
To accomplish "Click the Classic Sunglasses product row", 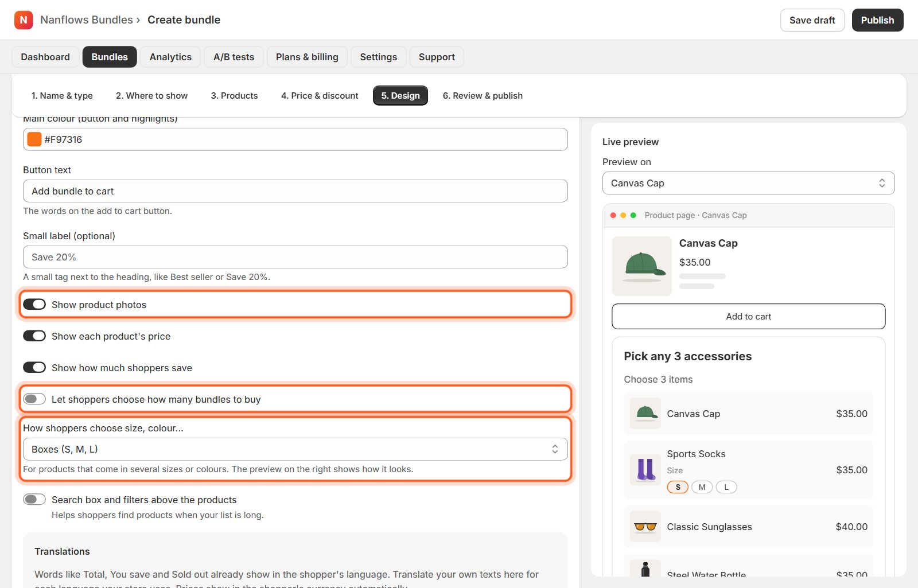I will coord(749,527).
